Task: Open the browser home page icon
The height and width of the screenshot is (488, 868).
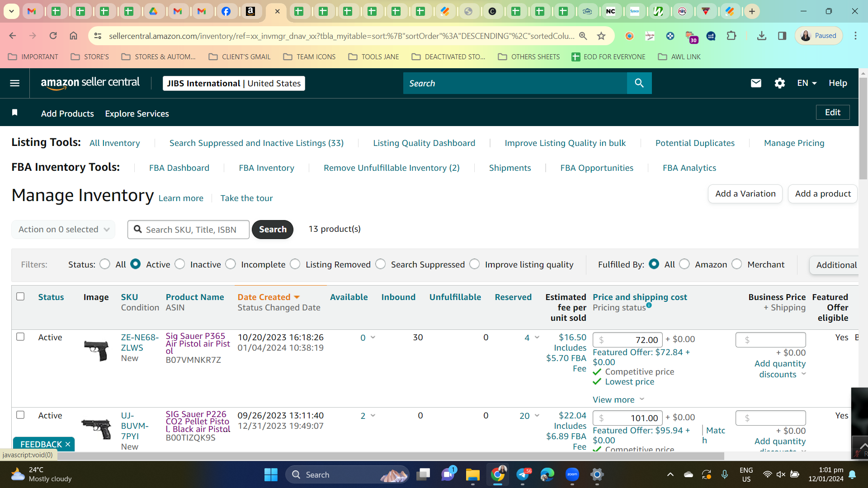Action: pyautogui.click(x=73, y=36)
